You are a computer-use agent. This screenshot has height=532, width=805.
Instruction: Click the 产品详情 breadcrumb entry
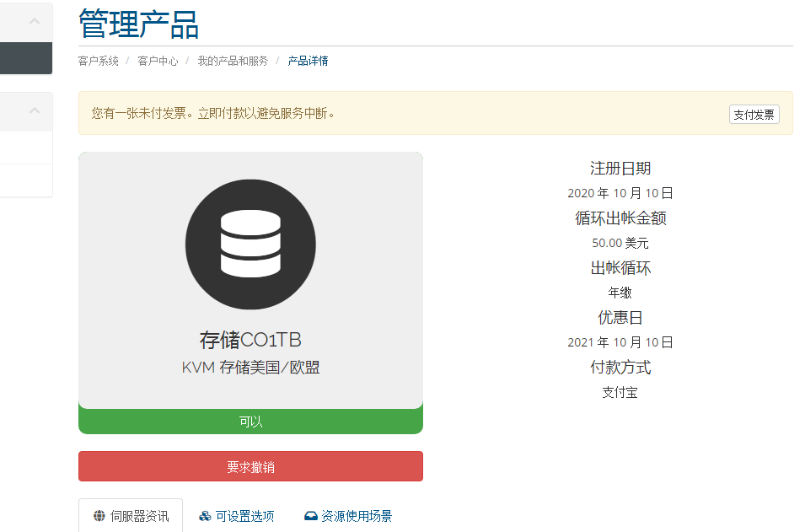pyautogui.click(x=308, y=61)
